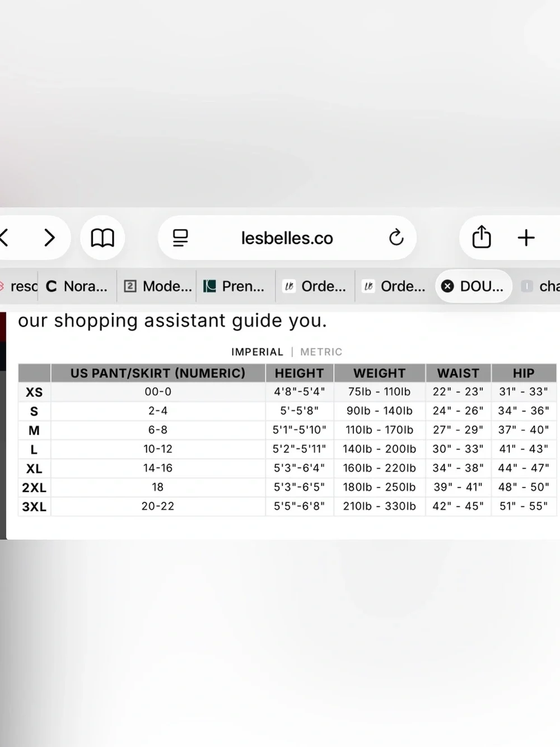Add a new tab with plus icon

[x=526, y=238]
